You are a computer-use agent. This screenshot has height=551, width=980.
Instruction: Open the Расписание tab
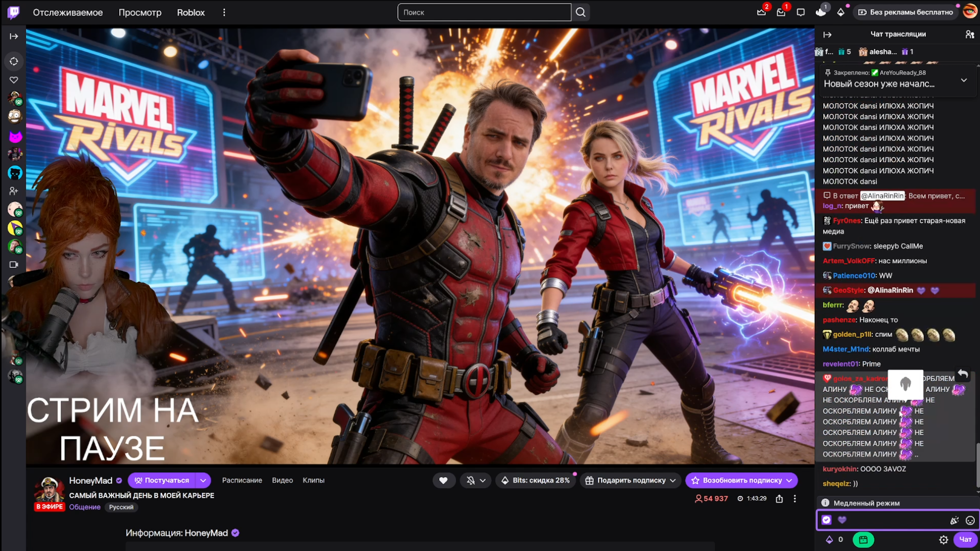[242, 481]
